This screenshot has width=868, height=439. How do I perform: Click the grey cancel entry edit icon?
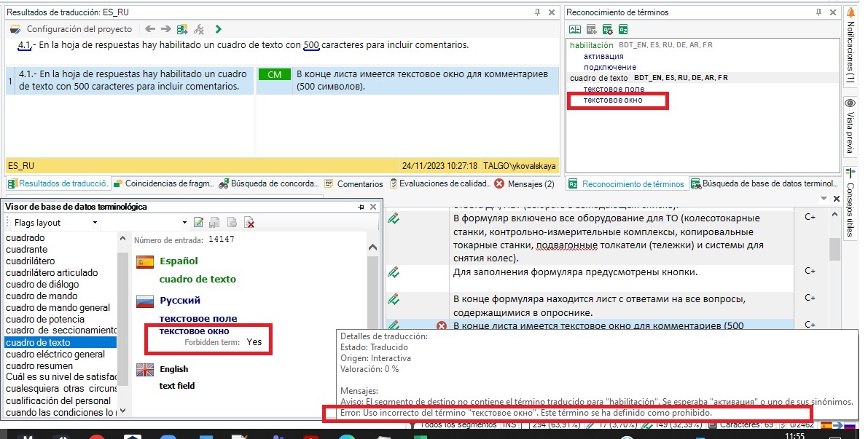[x=232, y=223]
